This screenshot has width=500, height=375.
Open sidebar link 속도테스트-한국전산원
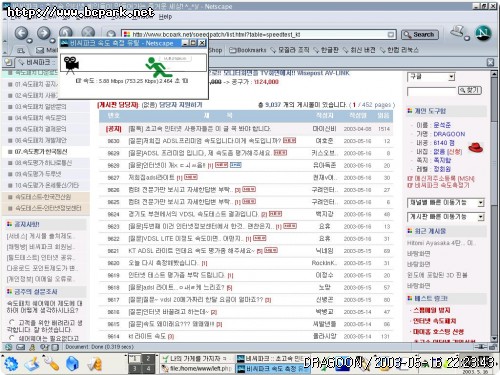[x=43, y=197]
